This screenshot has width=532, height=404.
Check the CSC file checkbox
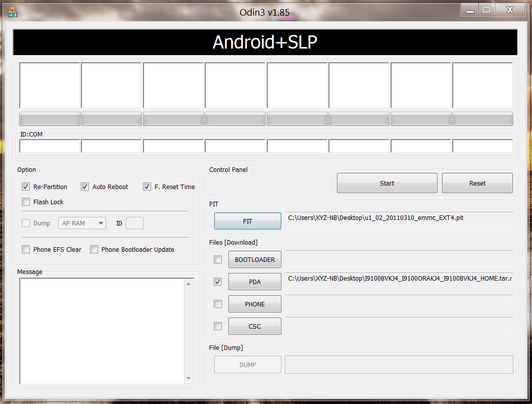218,326
